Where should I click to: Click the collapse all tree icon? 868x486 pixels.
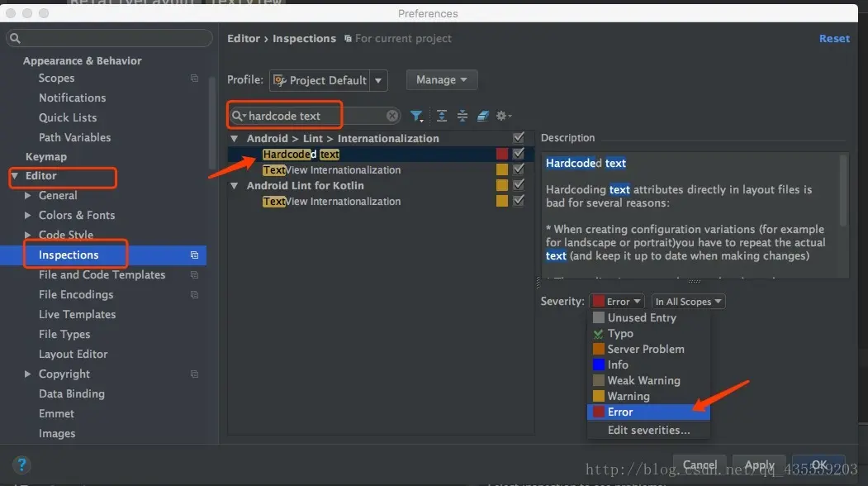(462, 116)
